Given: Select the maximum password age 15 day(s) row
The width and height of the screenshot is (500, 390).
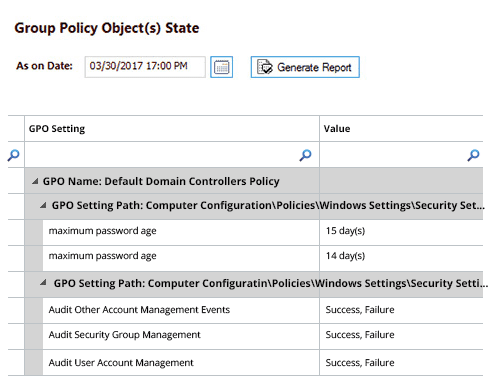Looking at the screenshot, I should tap(263, 231).
